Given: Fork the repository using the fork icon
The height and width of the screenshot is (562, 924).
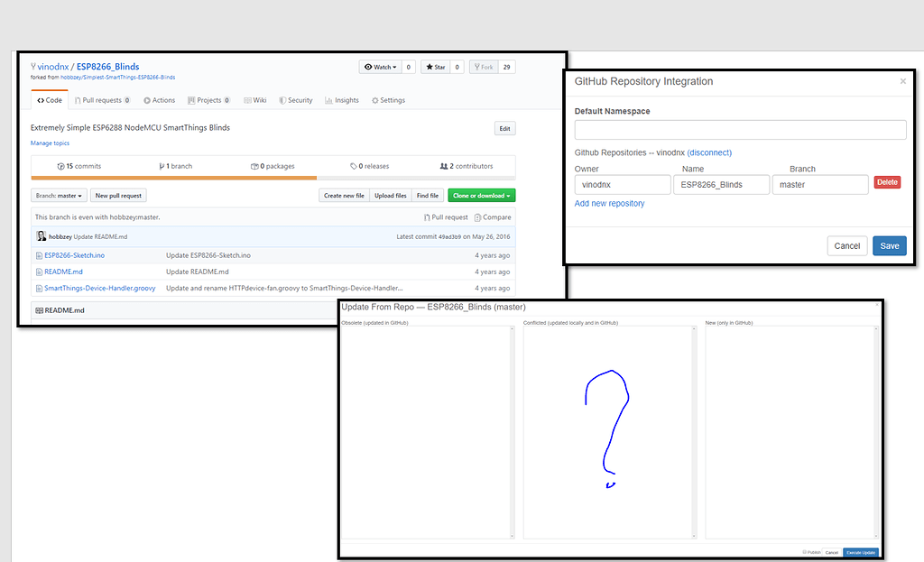Looking at the screenshot, I should tap(478, 67).
